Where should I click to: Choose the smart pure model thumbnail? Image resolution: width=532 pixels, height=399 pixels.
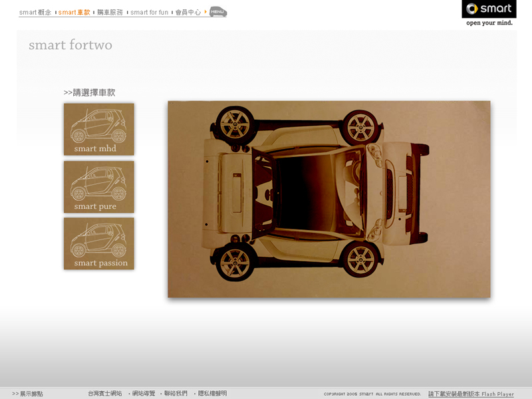(99, 187)
